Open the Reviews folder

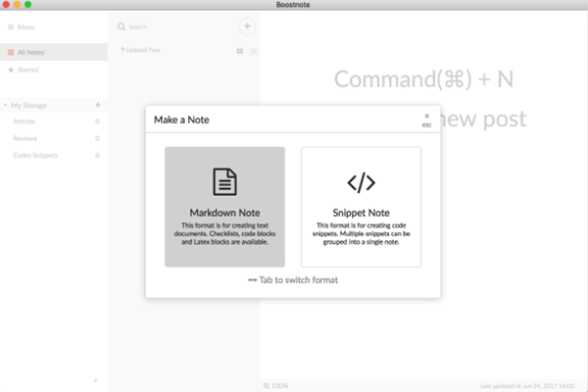tap(54, 138)
